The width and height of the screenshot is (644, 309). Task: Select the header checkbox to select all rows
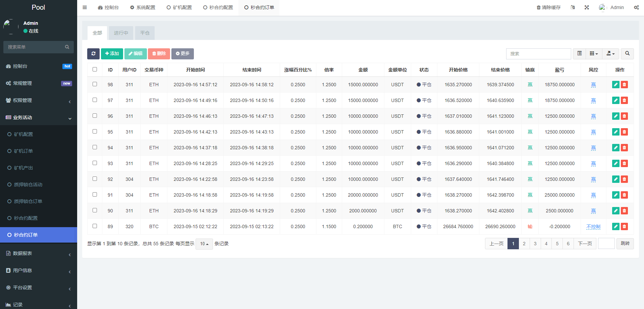pyautogui.click(x=95, y=69)
